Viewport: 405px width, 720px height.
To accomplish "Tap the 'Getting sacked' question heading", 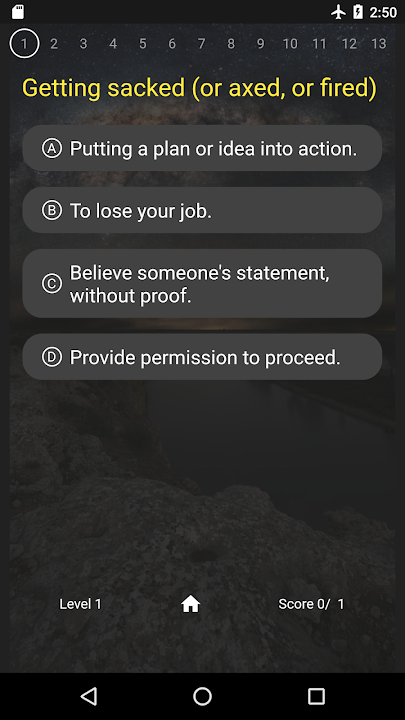I will [199, 88].
